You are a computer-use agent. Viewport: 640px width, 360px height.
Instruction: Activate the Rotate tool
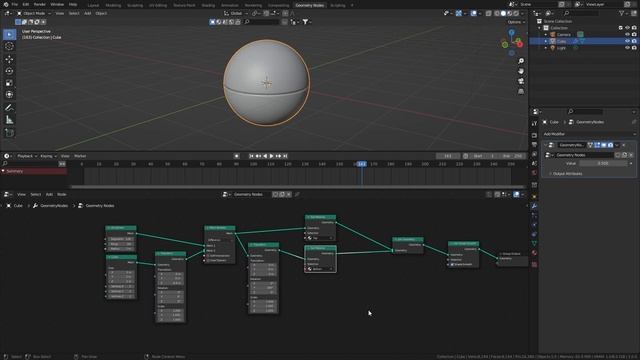[9, 71]
